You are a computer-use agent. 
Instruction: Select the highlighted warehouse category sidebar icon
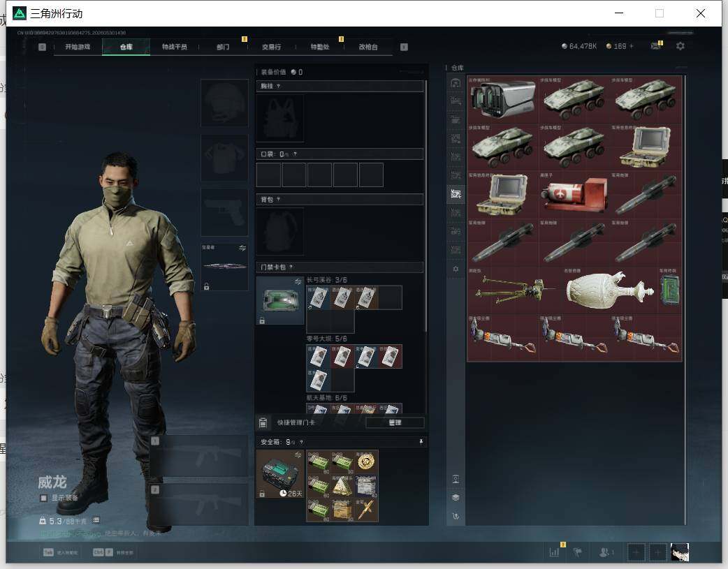[456, 194]
